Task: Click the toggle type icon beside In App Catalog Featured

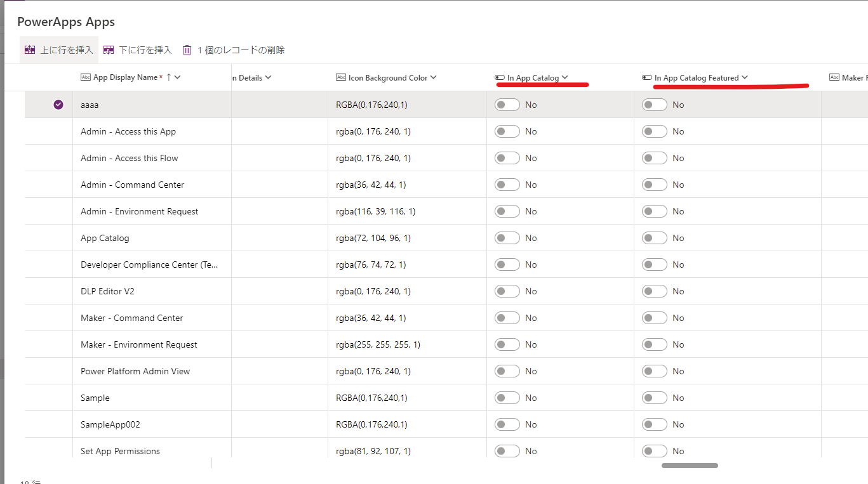Action: click(x=647, y=78)
